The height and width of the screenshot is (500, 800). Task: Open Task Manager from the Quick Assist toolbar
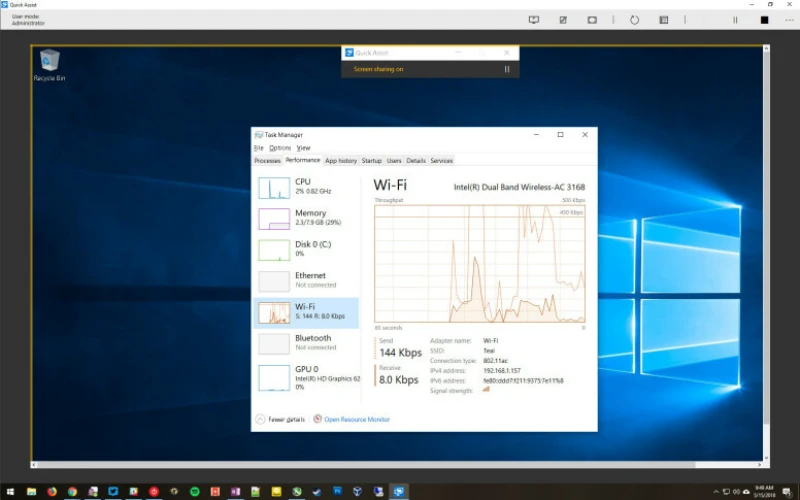click(x=663, y=19)
